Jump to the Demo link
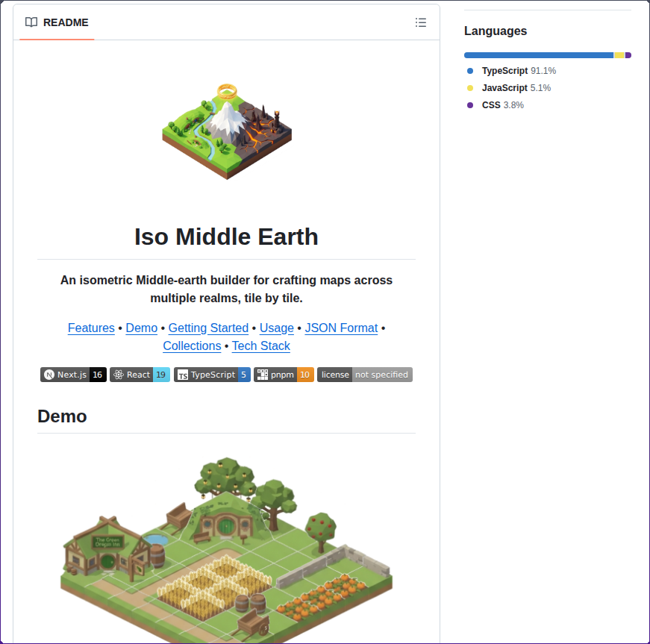 click(141, 328)
